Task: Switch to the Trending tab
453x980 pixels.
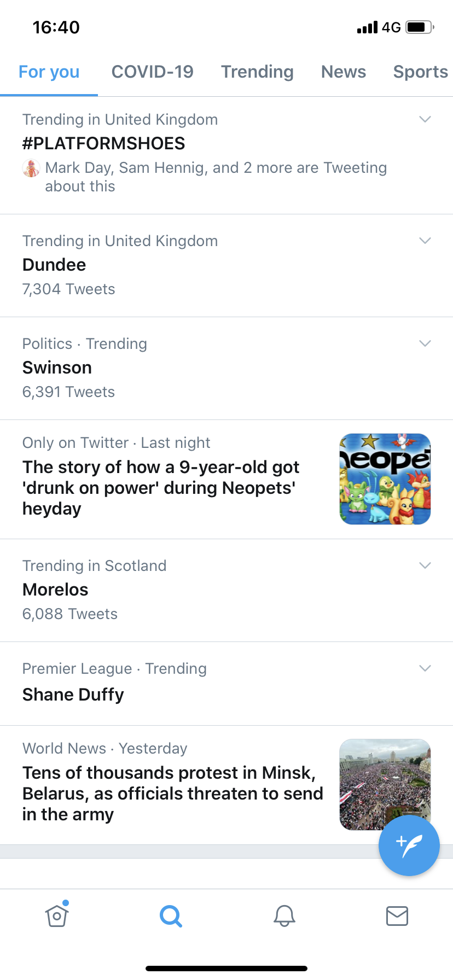Action: (x=257, y=72)
